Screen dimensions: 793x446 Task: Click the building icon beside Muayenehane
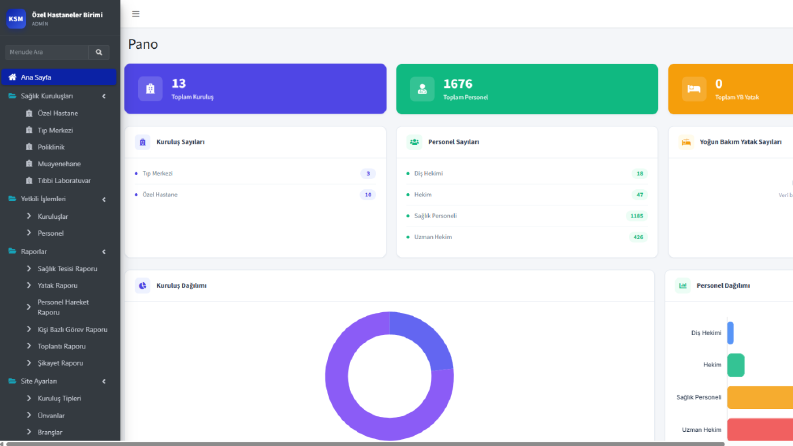(x=29, y=164)
